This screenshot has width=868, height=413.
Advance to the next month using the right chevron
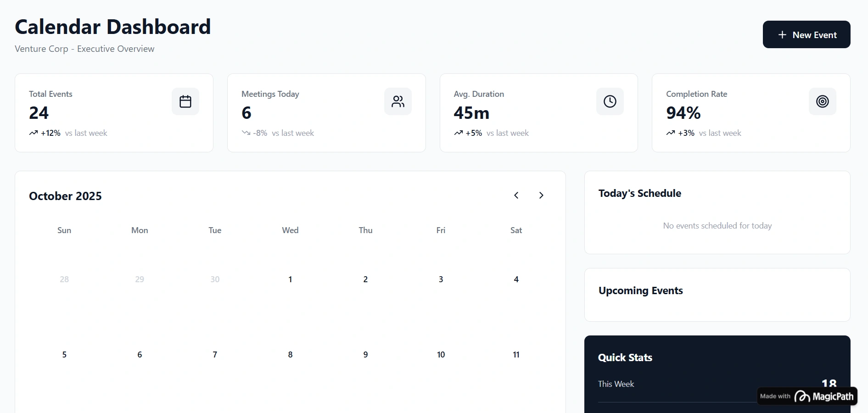[541, 195]
